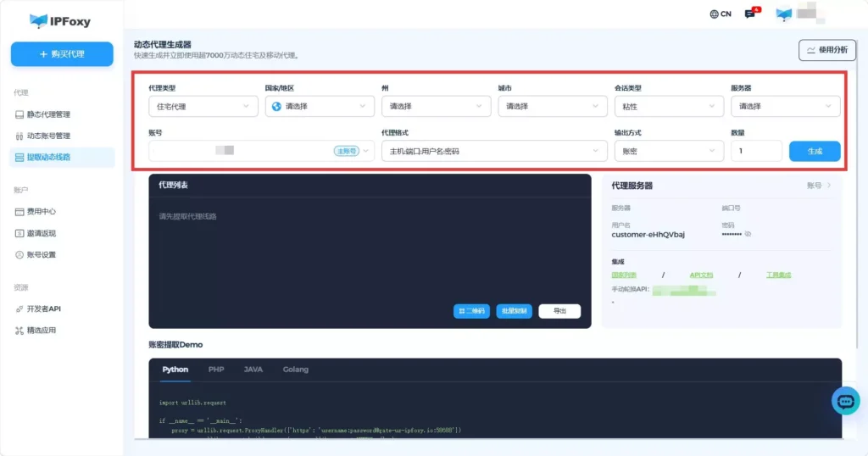This screenshot has height=456, width=868.
Task: Click the username customer-eHhQVbaj
Action: [x=648, y=235]
